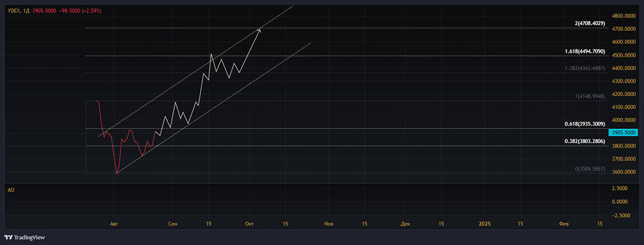Select the 0.382(3803.2806) Fibonacci level label
644x245 pixels.
585,141
